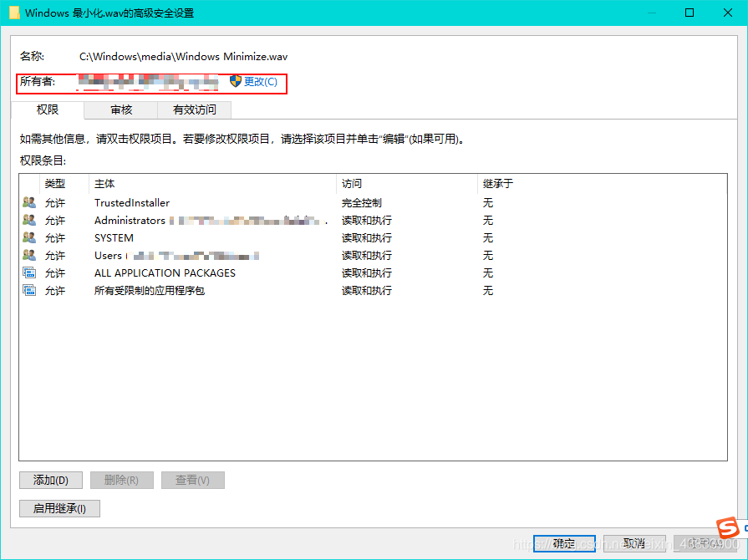Click the 主体 column header
The width and height of the screenshot is (748, 560).
coord(212,184)
